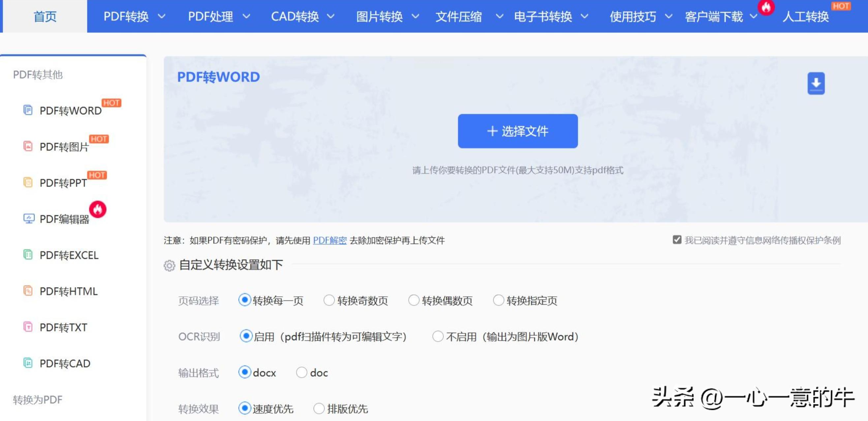Click the PDF转图片 sidebar icon
Image resolution: width=868 pixels, height=421 pixels.
(x=29, y=146)
